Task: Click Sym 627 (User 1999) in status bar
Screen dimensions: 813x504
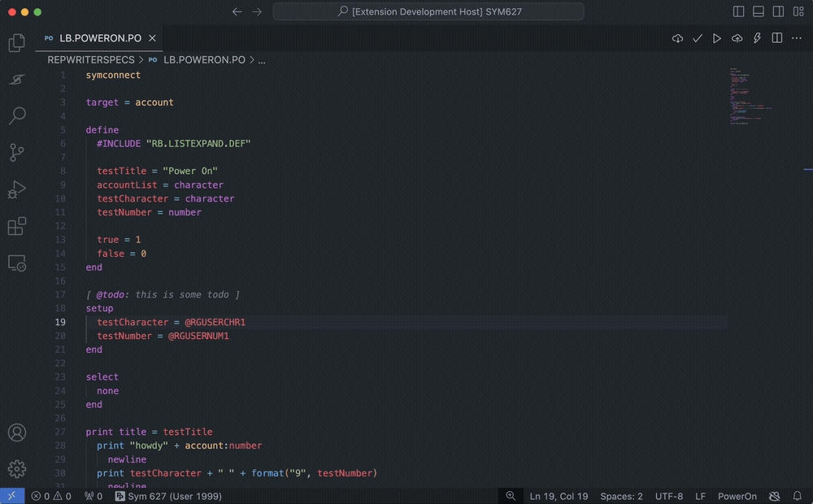Action: tap(168, 496)
